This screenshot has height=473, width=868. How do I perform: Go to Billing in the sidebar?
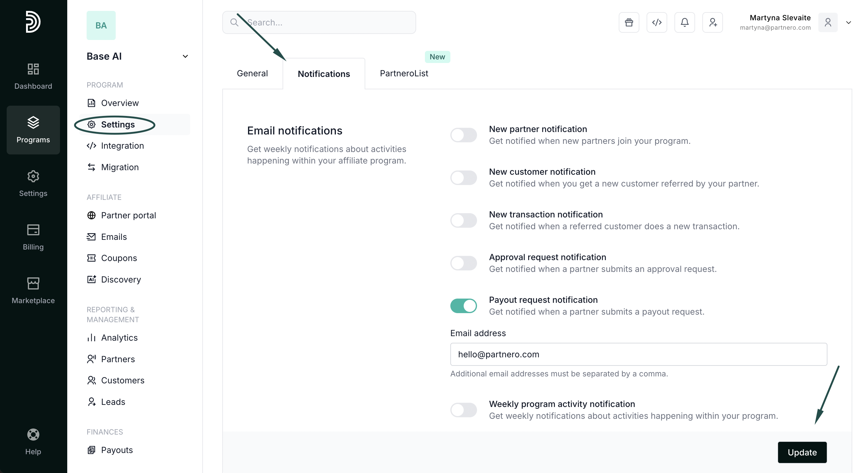click(33, 237)
